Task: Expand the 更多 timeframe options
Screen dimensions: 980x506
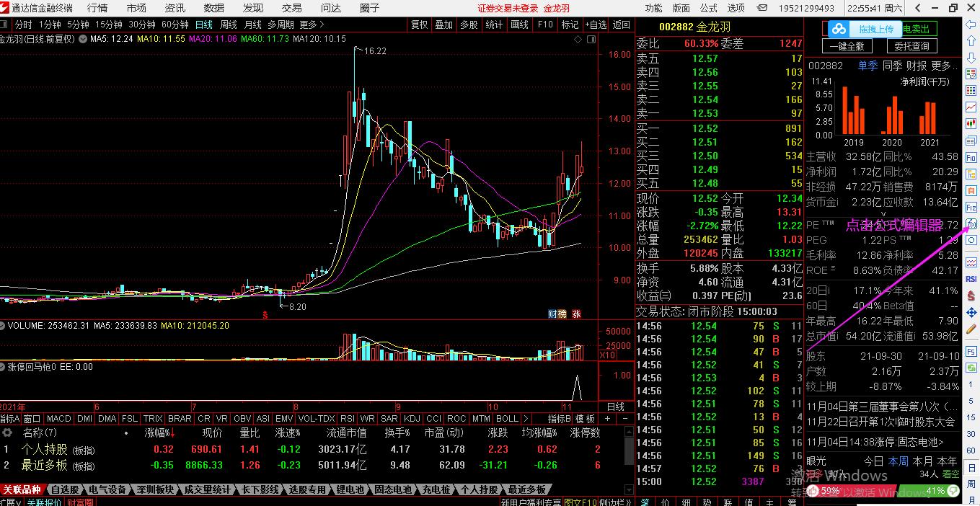Action: click(312, 25)
